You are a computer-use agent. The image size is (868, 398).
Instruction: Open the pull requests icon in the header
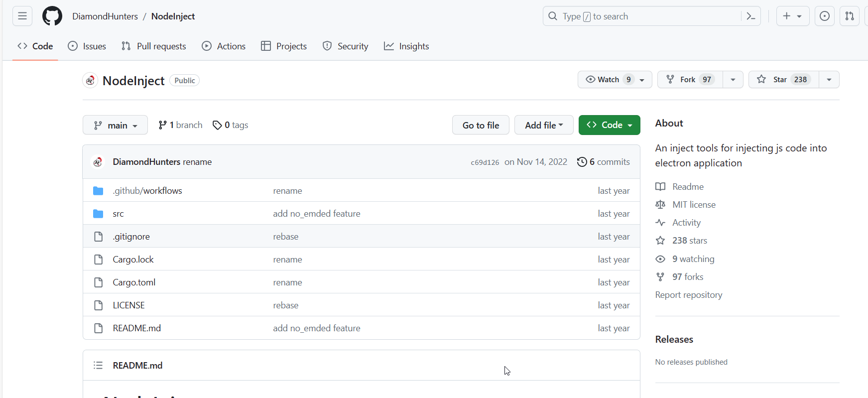[x=850, y=16]
